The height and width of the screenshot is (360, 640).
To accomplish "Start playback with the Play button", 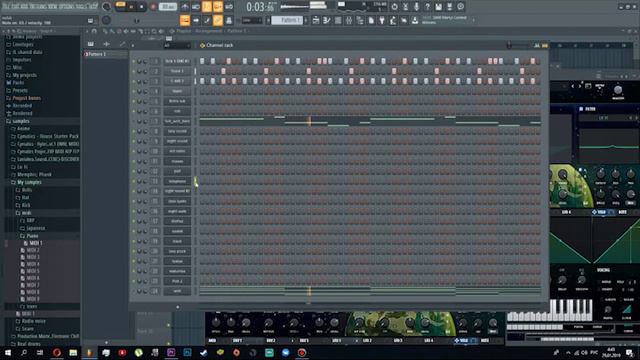I will pos(131,7).
